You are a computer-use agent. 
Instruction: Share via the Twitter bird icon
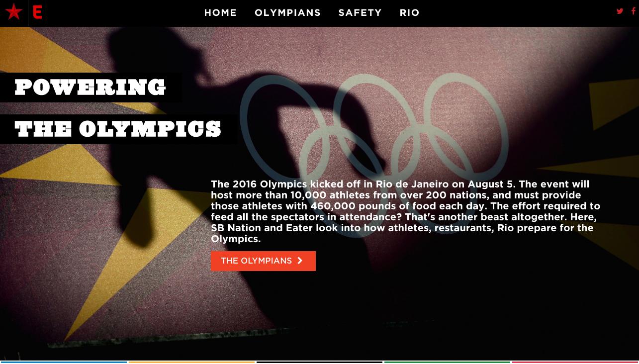click(620, 11)
